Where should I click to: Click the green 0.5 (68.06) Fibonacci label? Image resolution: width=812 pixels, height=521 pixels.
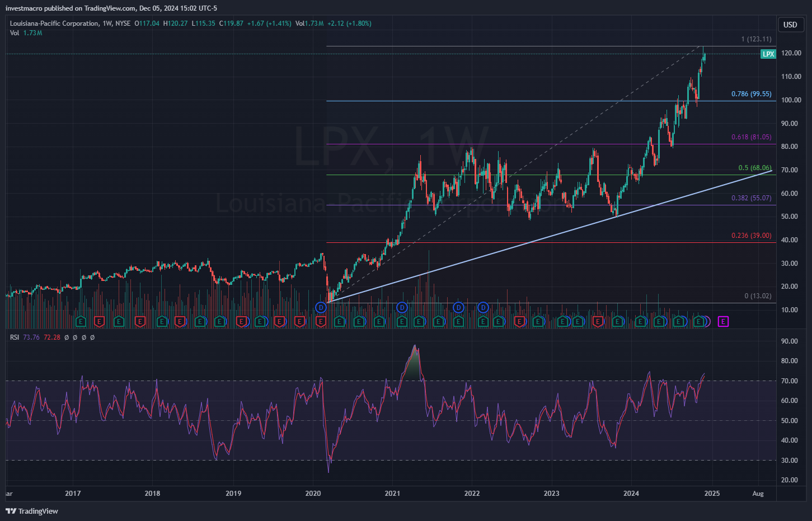tap(754, 168)
